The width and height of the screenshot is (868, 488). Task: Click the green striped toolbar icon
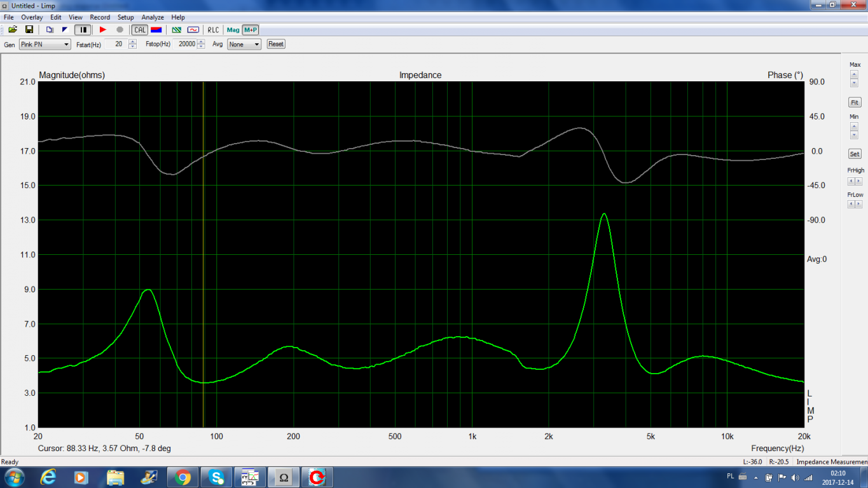177,30
